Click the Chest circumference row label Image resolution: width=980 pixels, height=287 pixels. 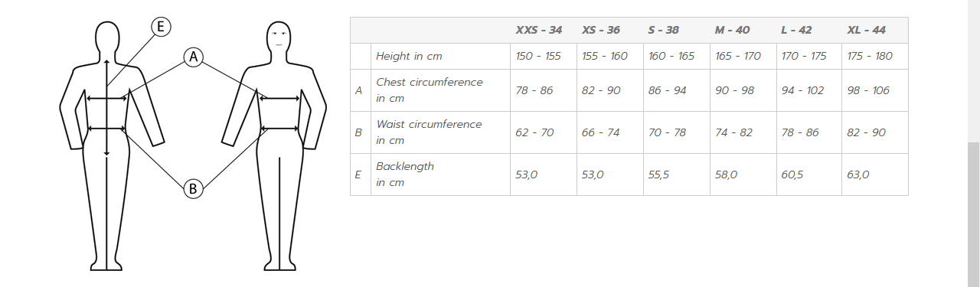click(x=430, y=90)
